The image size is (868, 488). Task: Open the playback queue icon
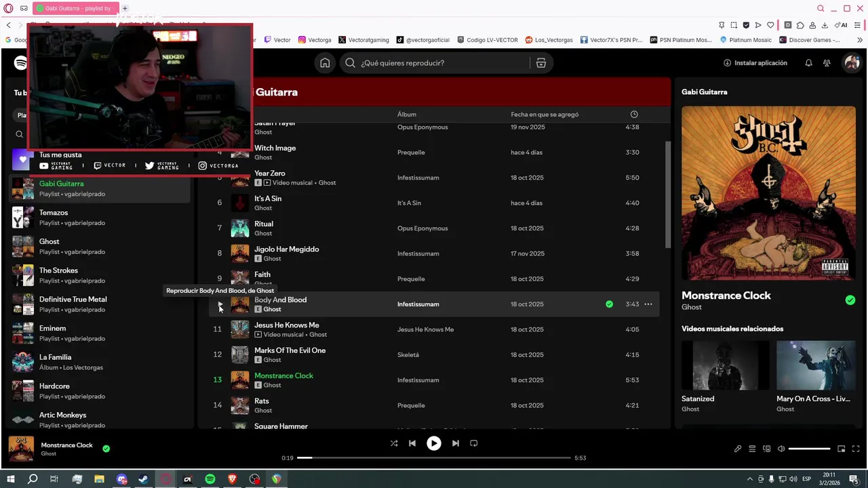tap(752, 449)
